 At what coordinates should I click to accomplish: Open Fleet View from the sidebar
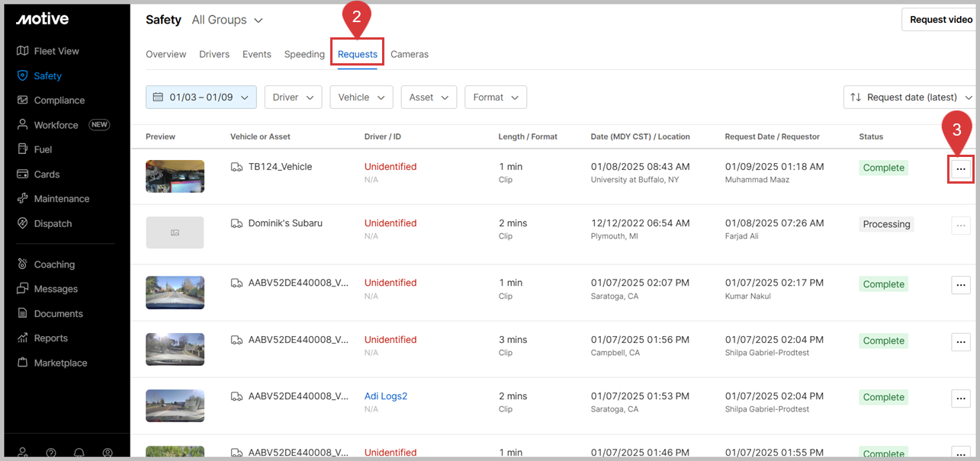point(56,51)
